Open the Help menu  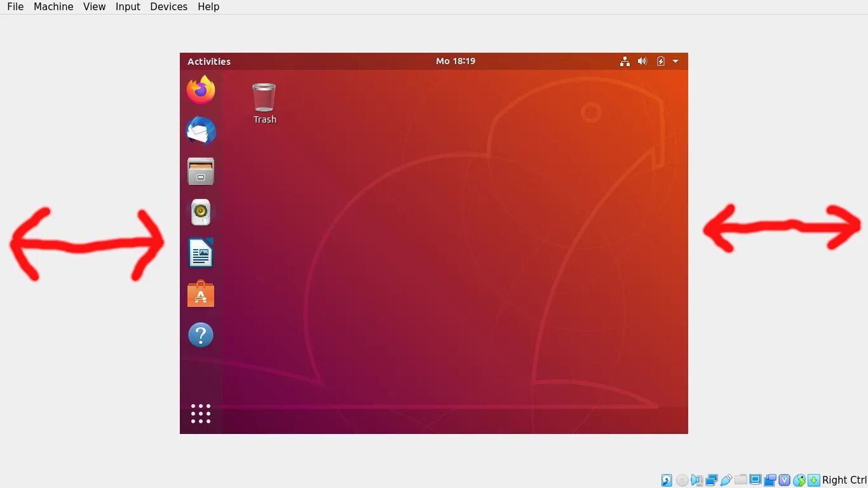(208, 7)
